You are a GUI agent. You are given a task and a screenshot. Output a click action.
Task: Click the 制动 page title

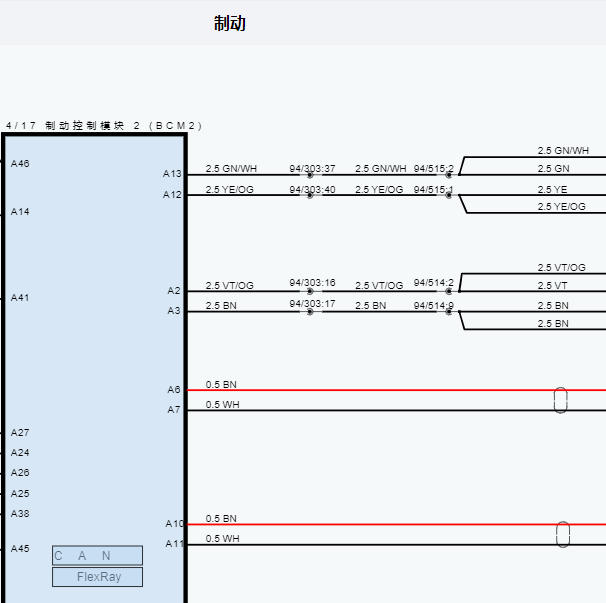(x=230, y=23)
